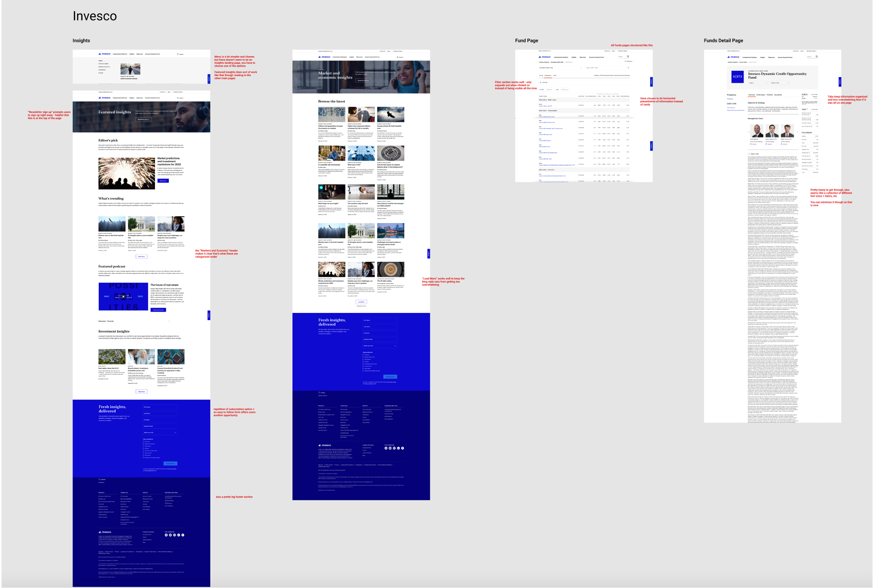Switch to the Documents tab on Funds Detail
The image size is (874, 588).
coord(778,95)
